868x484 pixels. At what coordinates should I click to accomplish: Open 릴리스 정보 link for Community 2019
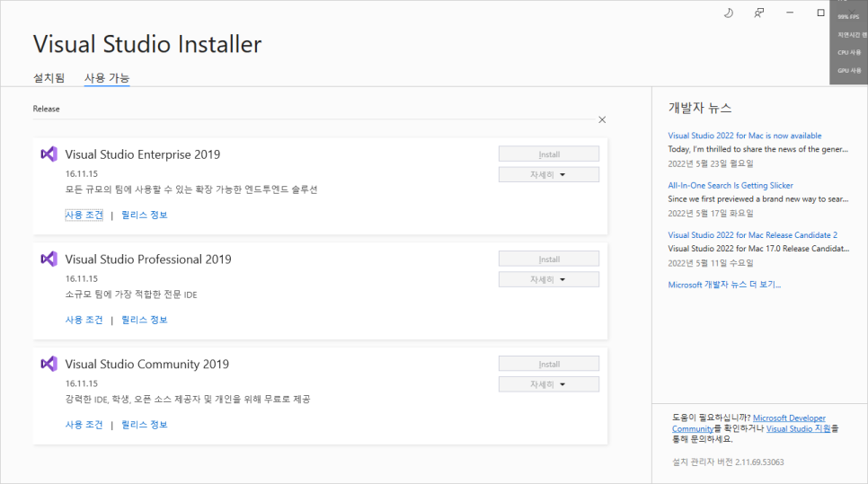coord(145,424)
